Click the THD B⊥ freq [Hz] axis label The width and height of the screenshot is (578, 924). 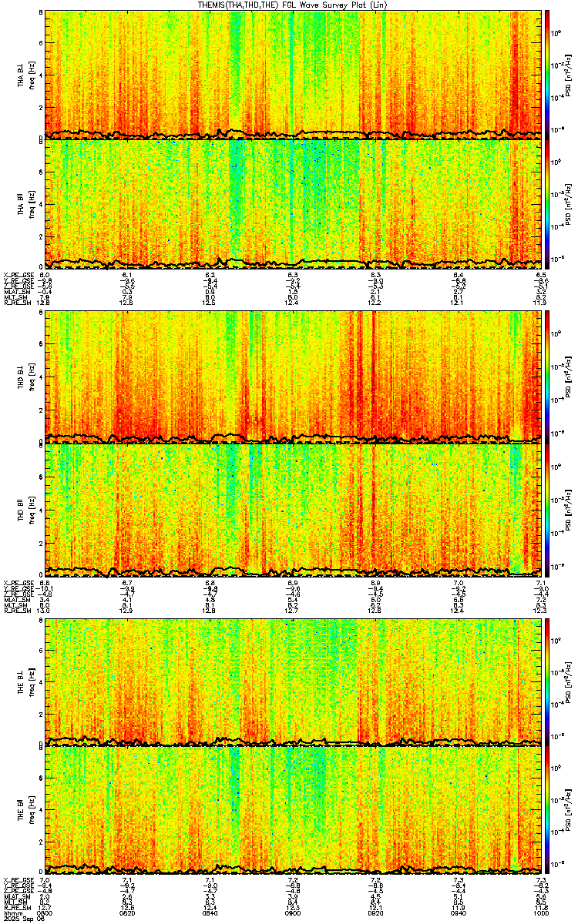tap(32, 377)
